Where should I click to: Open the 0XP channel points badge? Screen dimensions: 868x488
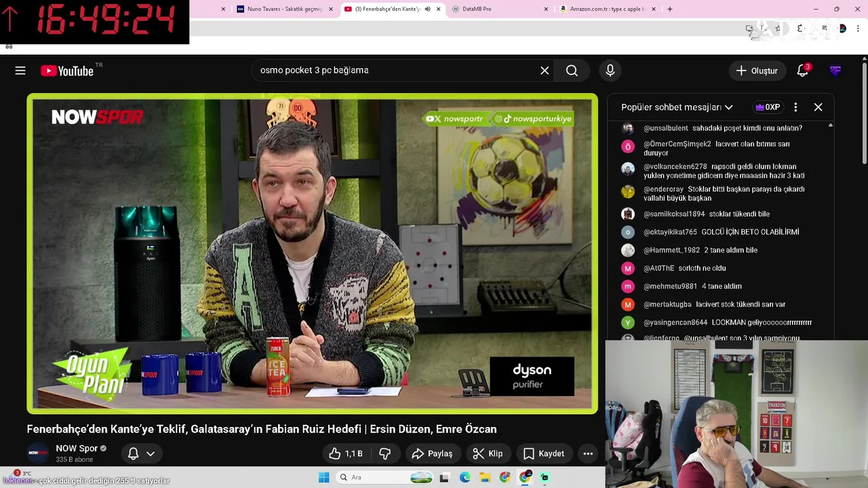pos(768,107)
